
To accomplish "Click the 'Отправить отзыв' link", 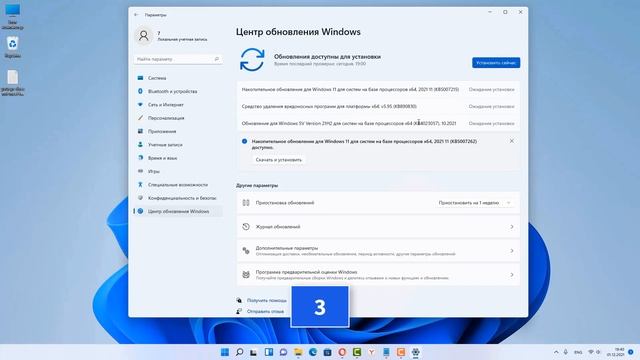I will 265,311.
